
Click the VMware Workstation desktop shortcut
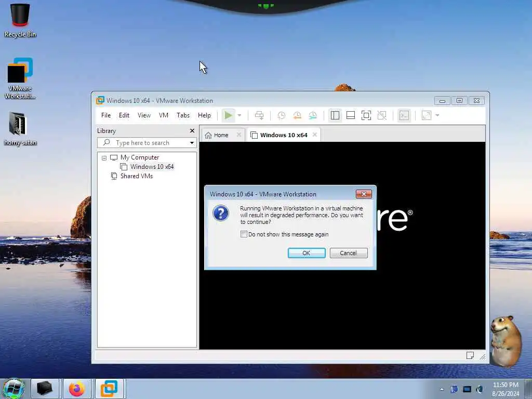point(20,78)
